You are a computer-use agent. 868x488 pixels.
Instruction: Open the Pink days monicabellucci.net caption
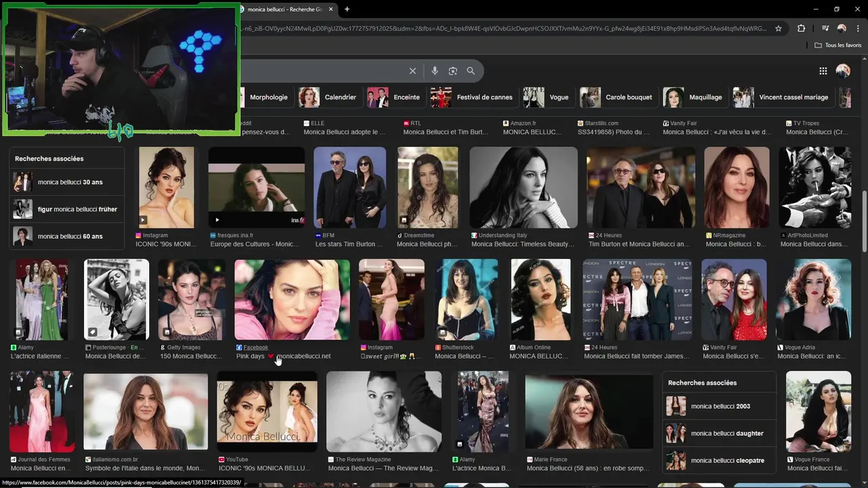point(283,356)
